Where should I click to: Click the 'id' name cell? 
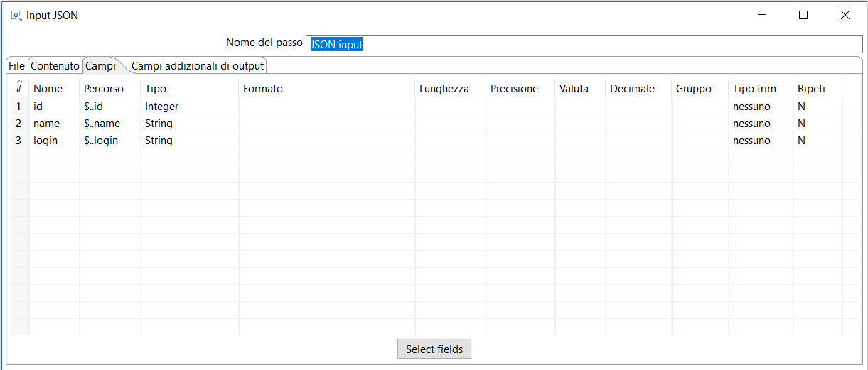[54, 107]
